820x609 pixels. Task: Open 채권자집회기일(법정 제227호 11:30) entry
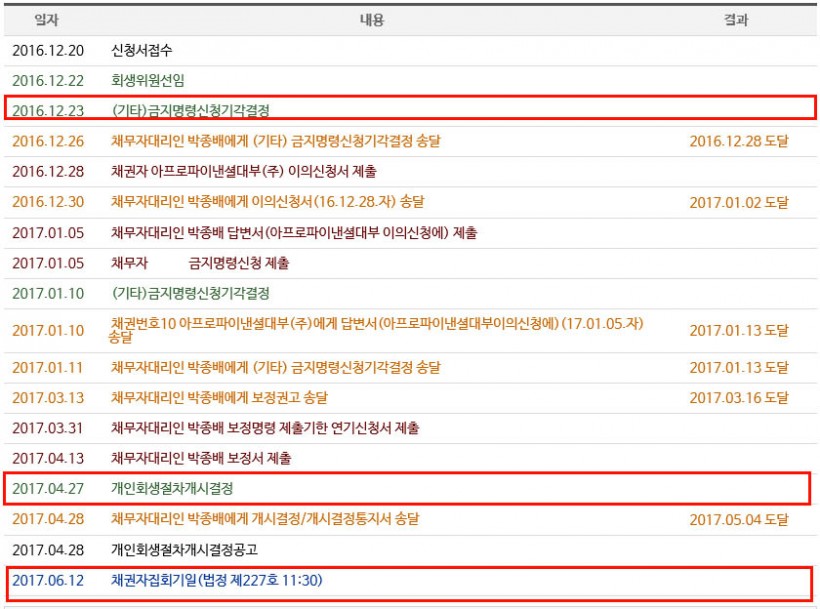217,580
